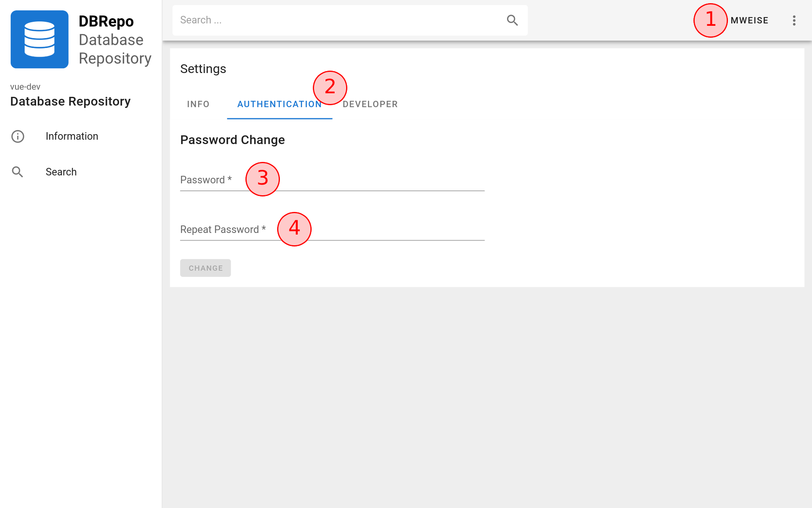Click the DBRepo database logo icon
812x508 pixels.
click(x=39, y=39)
